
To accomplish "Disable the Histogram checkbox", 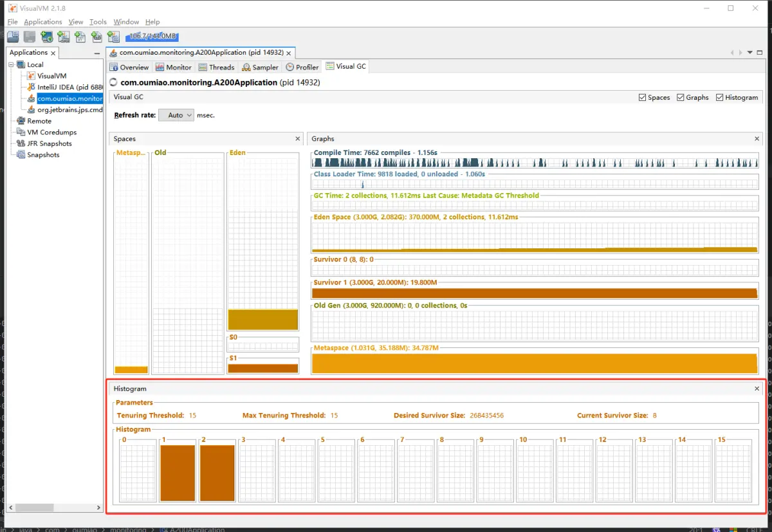I will coord(719,98).
